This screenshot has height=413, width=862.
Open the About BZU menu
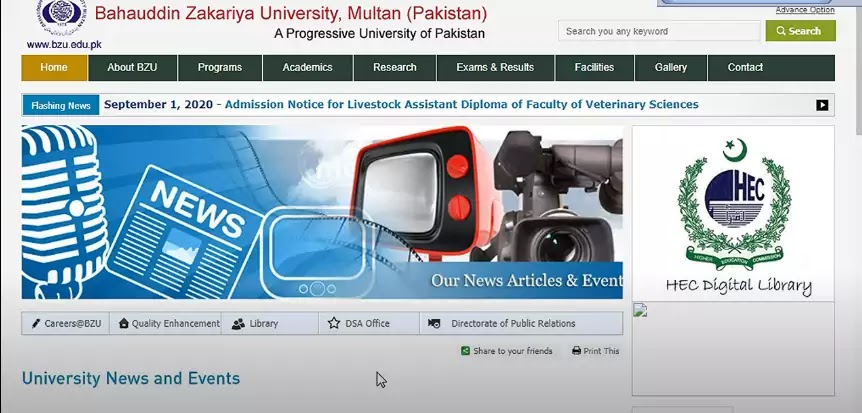tap(132, 68)
